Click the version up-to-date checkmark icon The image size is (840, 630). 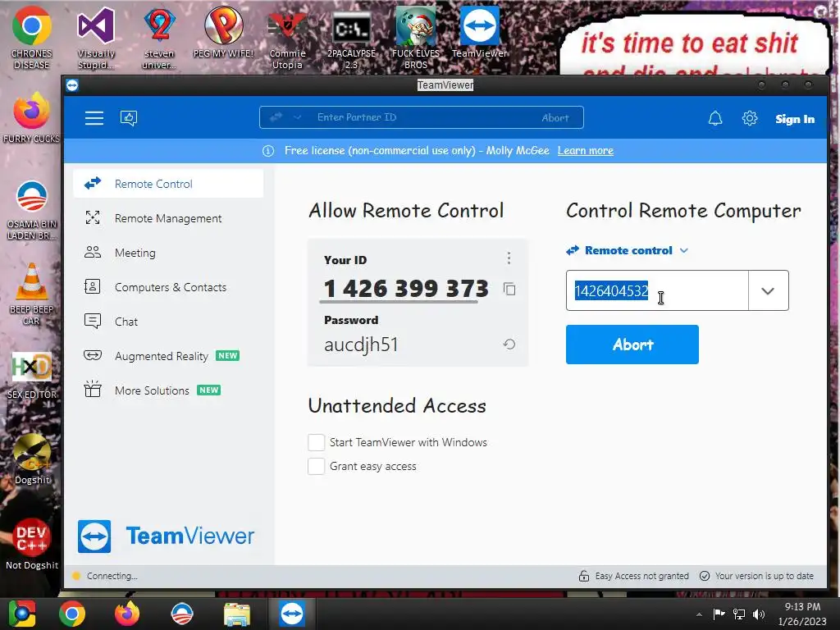click(x=705, y=576)
